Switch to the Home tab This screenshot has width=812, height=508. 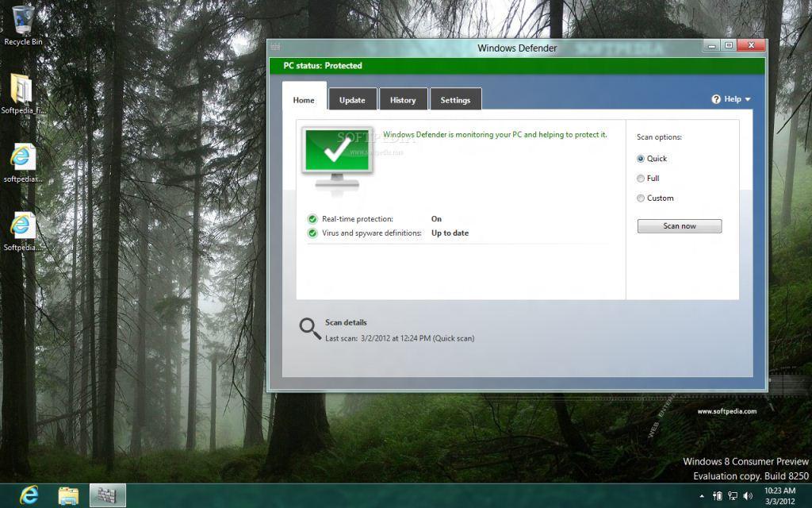click(x=304, y=99)
